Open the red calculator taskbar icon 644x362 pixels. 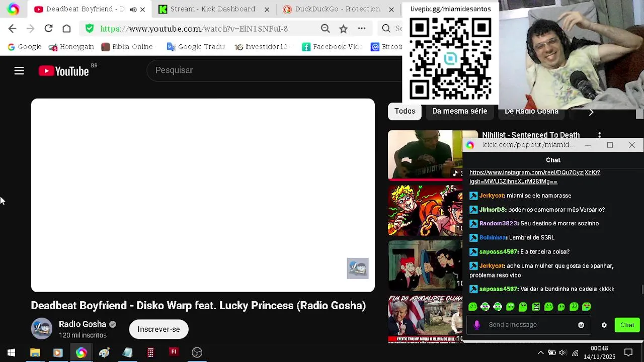150,352
